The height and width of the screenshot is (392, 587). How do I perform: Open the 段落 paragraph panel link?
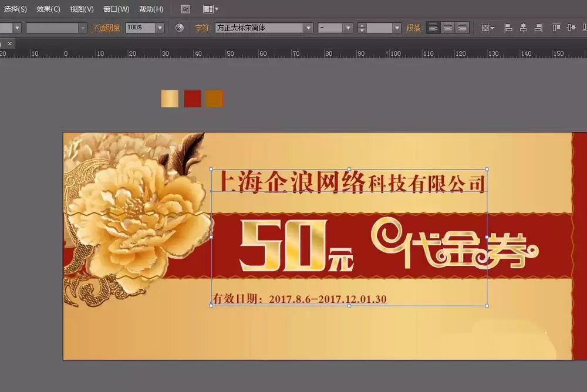[x=414, y=28]
